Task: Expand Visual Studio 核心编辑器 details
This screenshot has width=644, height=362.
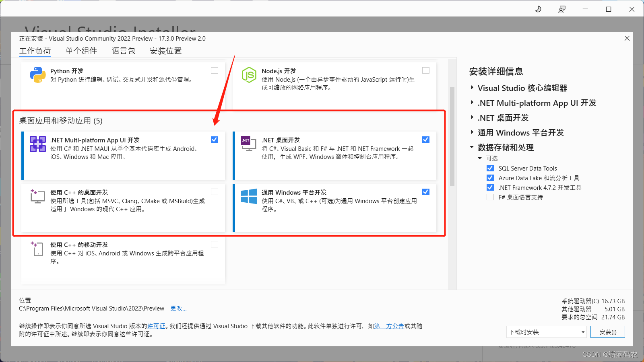Action: [472, 88]
